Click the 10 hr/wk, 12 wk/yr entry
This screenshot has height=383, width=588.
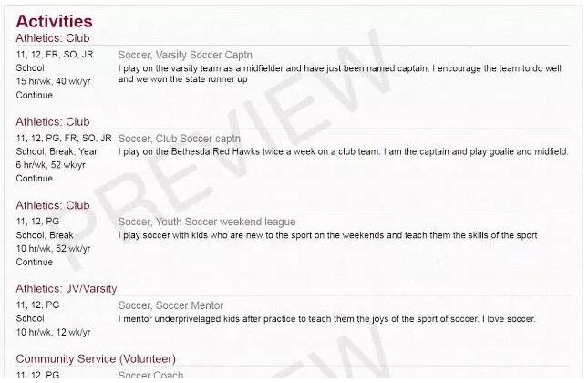53,332
